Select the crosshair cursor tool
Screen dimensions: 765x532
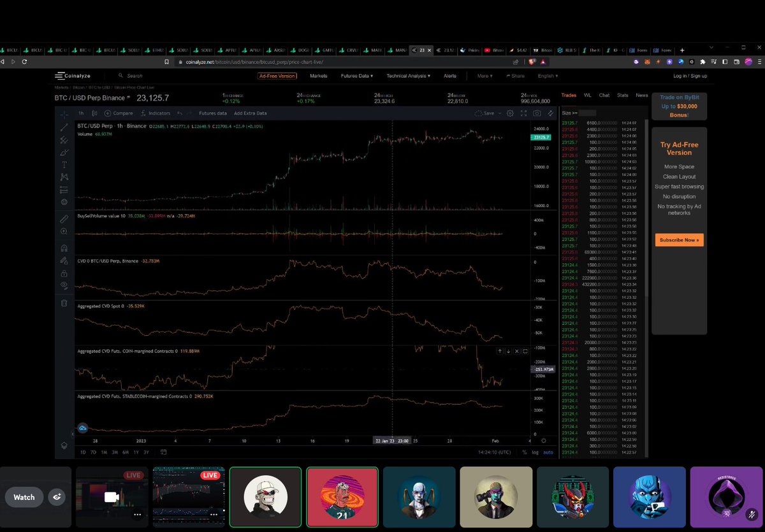coord(64,115)
